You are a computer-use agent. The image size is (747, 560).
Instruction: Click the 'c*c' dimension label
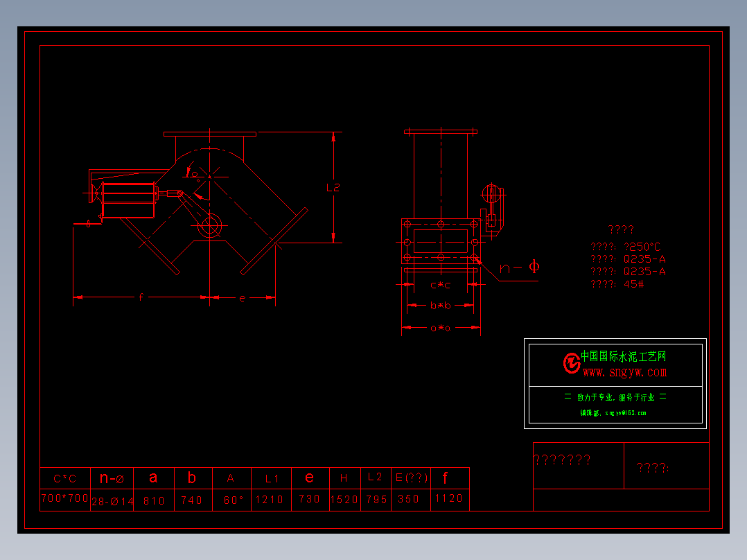pos(440,285)
